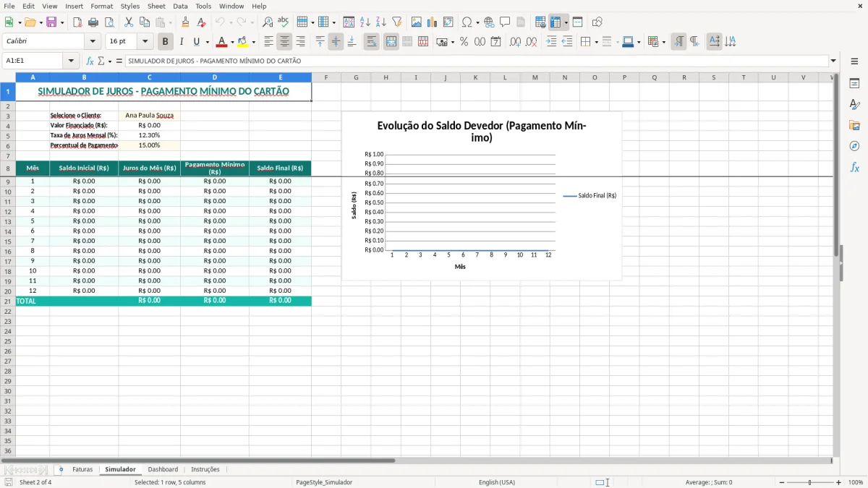Open the Sheet menu

156,6
